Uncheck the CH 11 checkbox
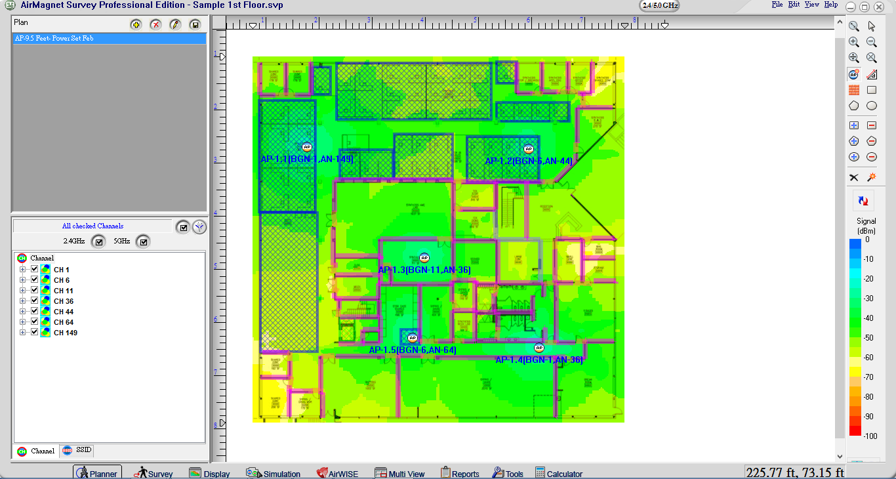896x479 pixels. [x=34, y=290]
